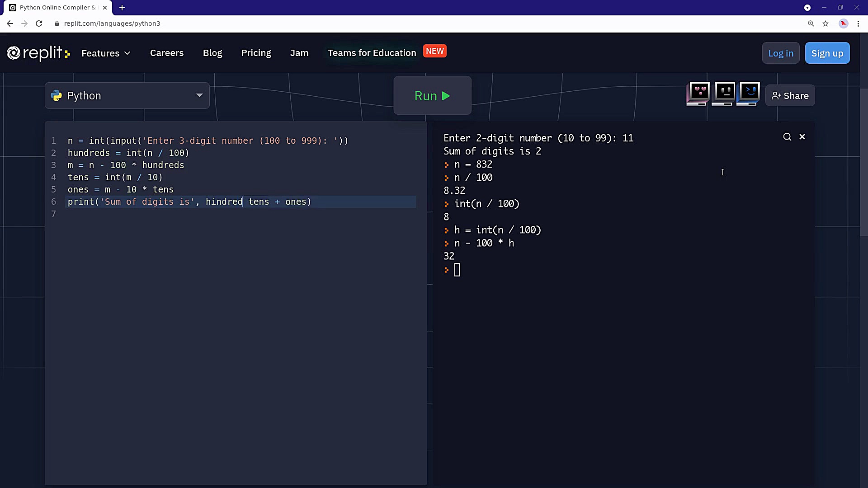Screen dimensions: 868x488
Task: Click the Sign up button
Action: pyautogui.click(x=827, y=53)
